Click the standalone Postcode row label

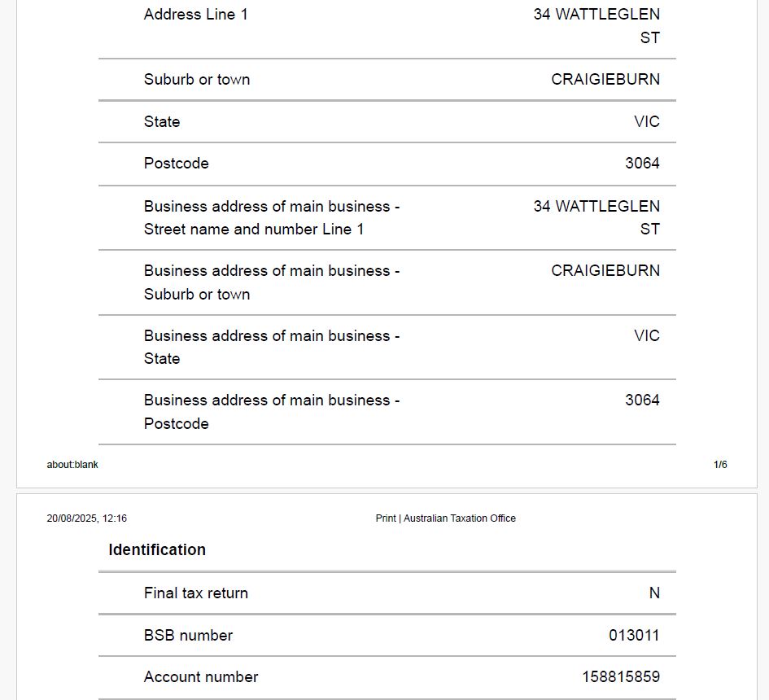point(176,163)
